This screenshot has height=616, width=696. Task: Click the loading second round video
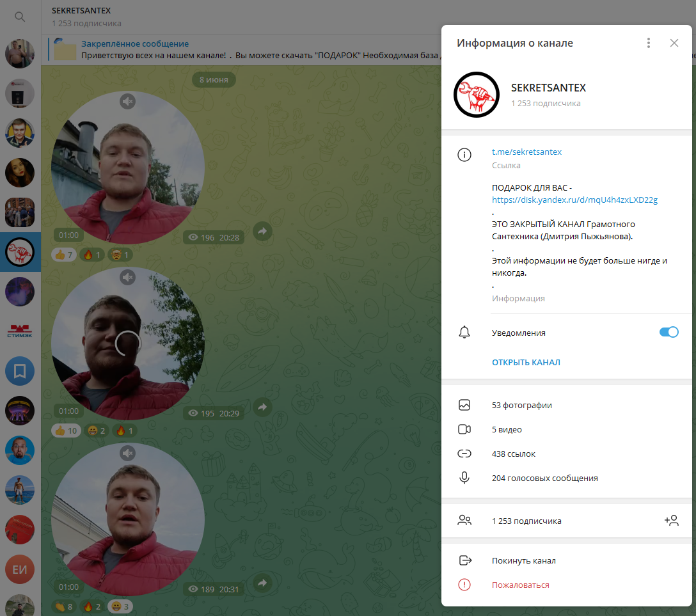click(x=128, y=344)
